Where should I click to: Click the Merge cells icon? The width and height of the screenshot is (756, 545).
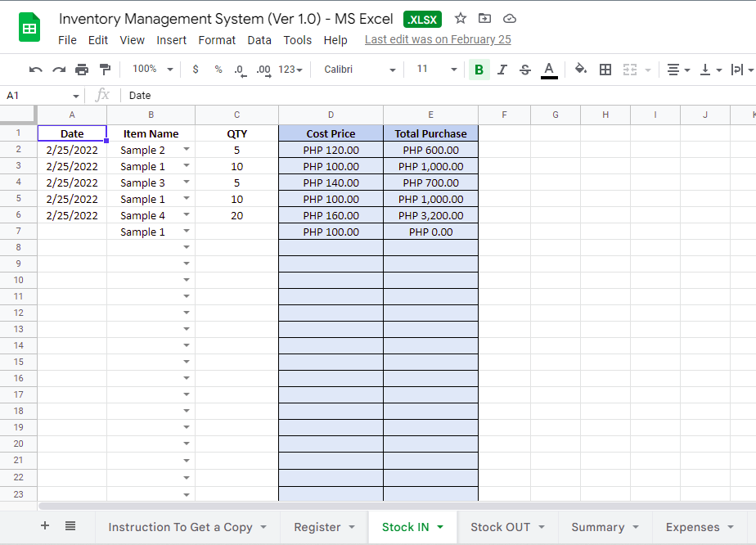pyautogui.click(x=630, y=70)
